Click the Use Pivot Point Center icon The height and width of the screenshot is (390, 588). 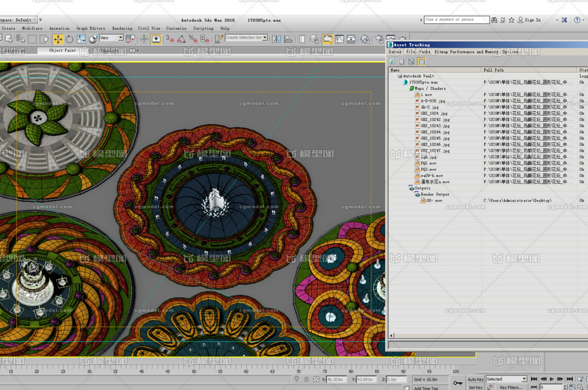[x=130, y=39]
